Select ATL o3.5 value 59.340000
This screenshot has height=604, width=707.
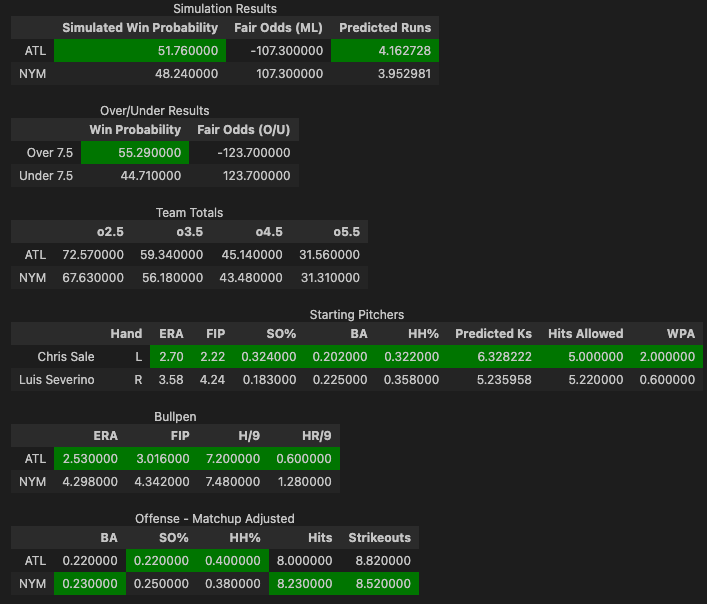click(x=171, y=255)
